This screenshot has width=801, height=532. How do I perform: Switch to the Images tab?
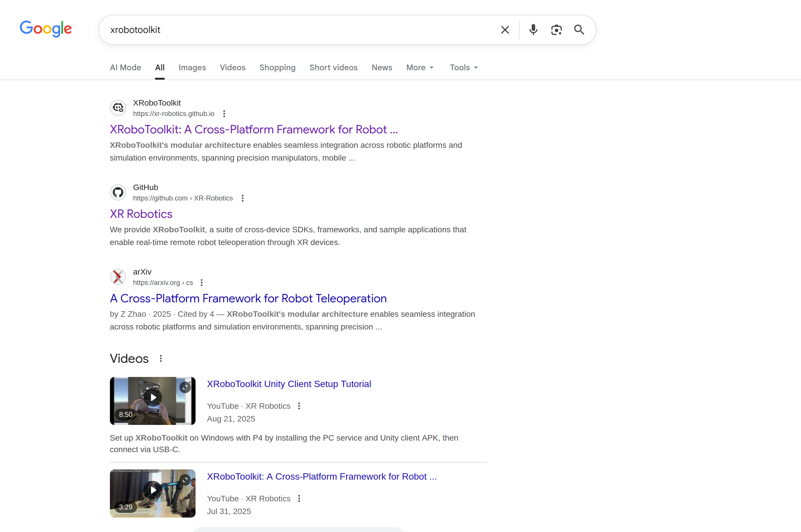click(192, 67)
